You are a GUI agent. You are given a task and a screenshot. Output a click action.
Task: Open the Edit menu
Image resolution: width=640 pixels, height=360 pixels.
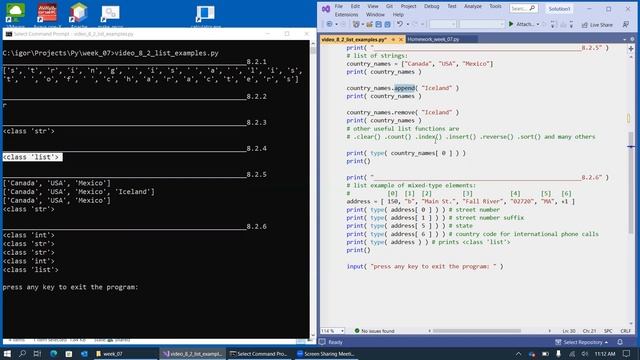pyautogui.click(x=355, y=6)
